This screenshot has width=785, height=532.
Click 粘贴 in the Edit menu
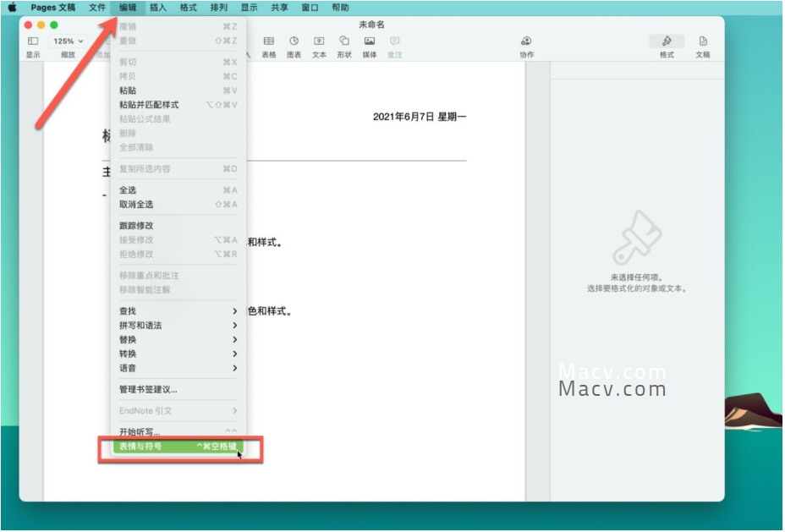click(129, 90)
